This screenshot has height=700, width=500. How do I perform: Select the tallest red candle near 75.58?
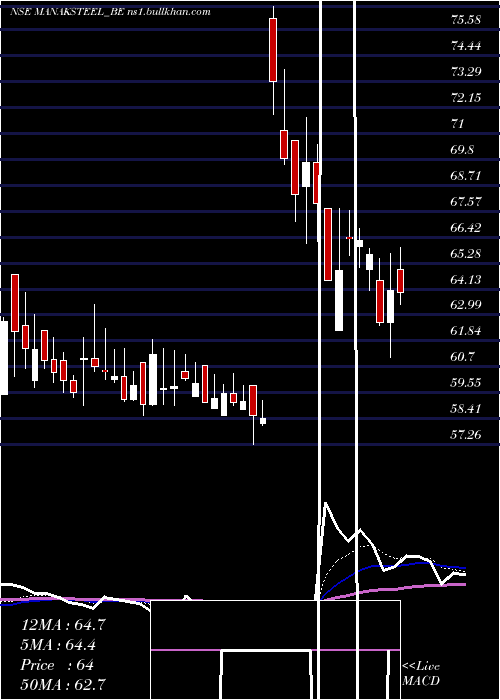click(x=273, y=50)
